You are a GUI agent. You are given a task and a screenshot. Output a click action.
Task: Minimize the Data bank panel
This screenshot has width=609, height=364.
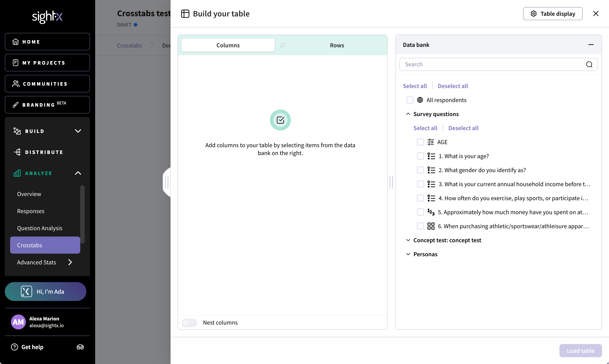[x=591, y=45]
